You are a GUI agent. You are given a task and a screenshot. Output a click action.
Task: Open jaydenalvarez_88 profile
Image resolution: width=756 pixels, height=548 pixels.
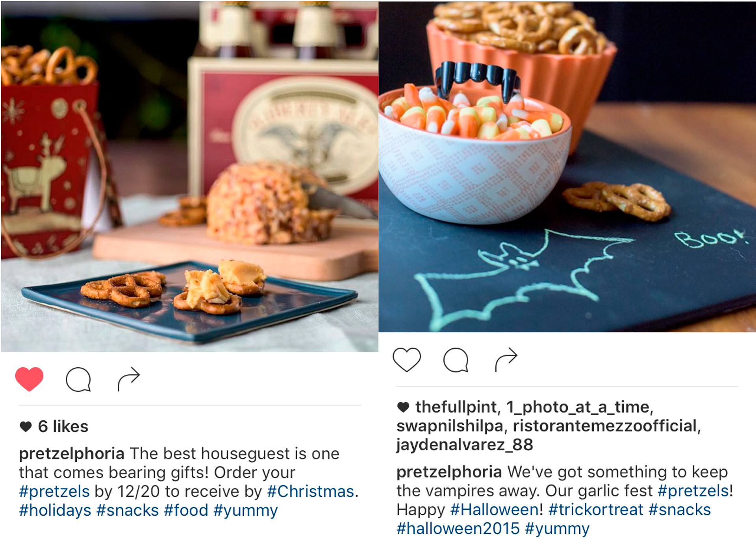tap(465, 444)
